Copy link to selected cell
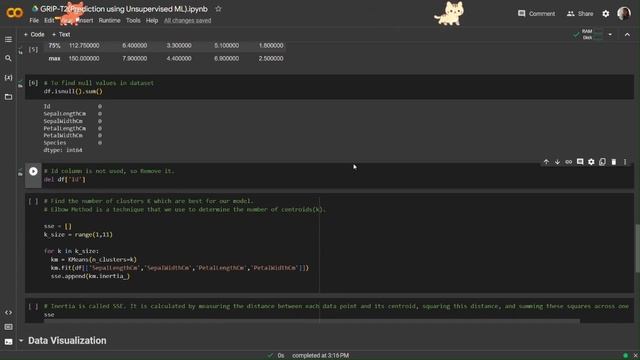The height and width of the screenshot is (360, 640). tap(569, 162)
